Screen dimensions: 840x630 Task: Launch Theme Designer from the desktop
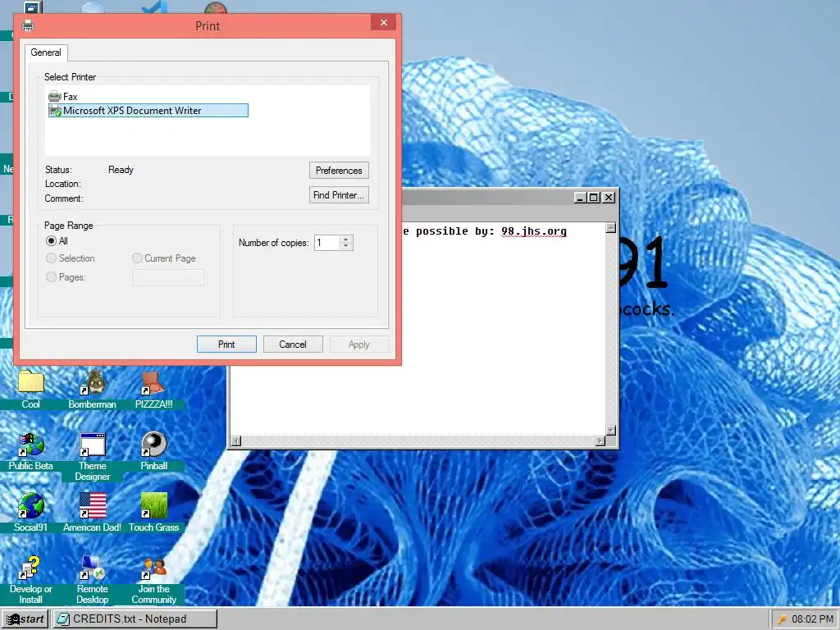tap(92, 444)
